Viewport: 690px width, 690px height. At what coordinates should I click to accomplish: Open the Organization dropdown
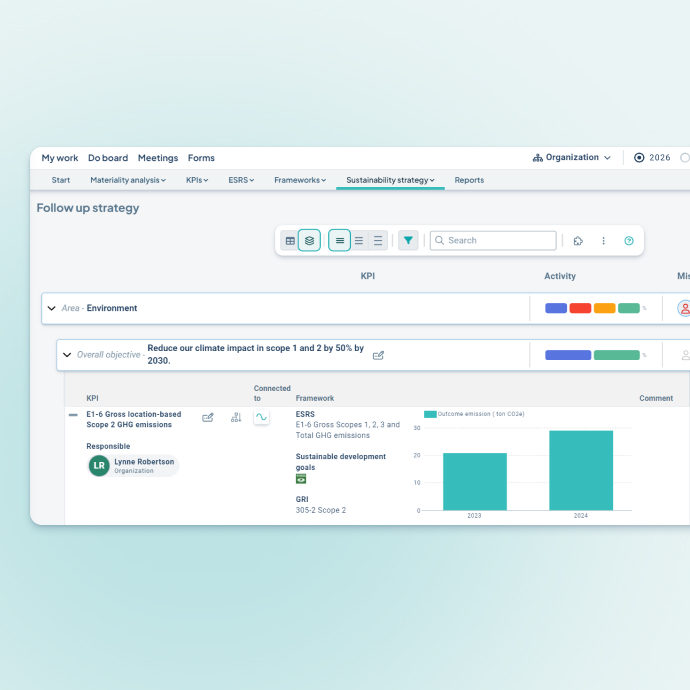point(572,158)
